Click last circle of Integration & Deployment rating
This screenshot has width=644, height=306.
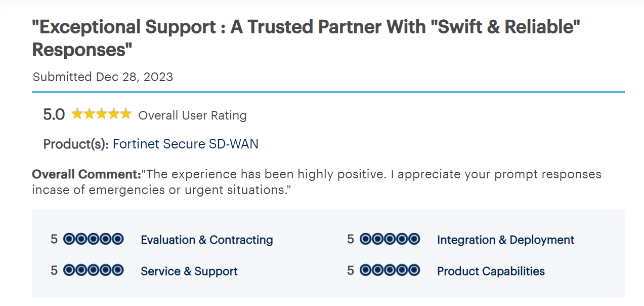(x=414, y=239)
